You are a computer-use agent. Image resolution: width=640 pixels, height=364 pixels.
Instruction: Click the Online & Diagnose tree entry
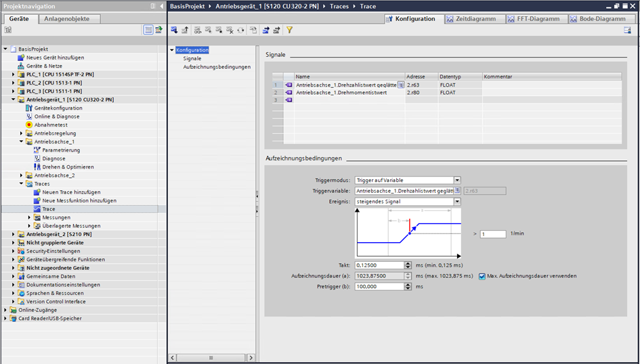point(58,116)
